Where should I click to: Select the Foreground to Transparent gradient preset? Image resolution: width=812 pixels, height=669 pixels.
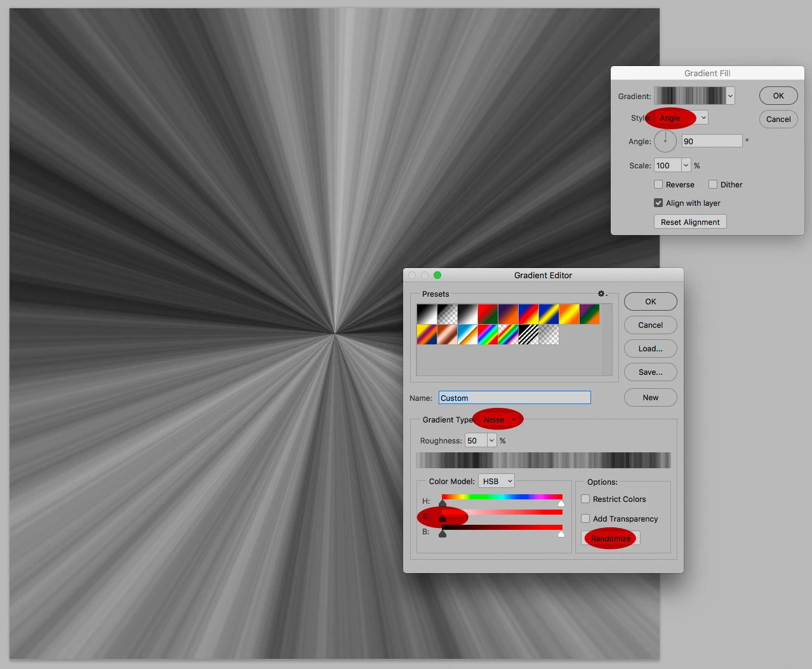point(447,314)
